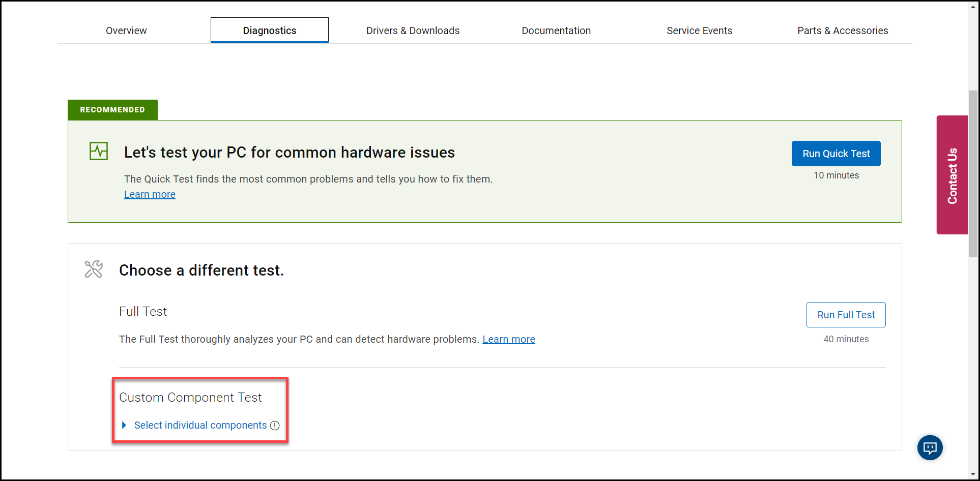Click the Contact Us side tab
Image resolution: width=980 pixels, height=481 pixels.
point(952,174)
